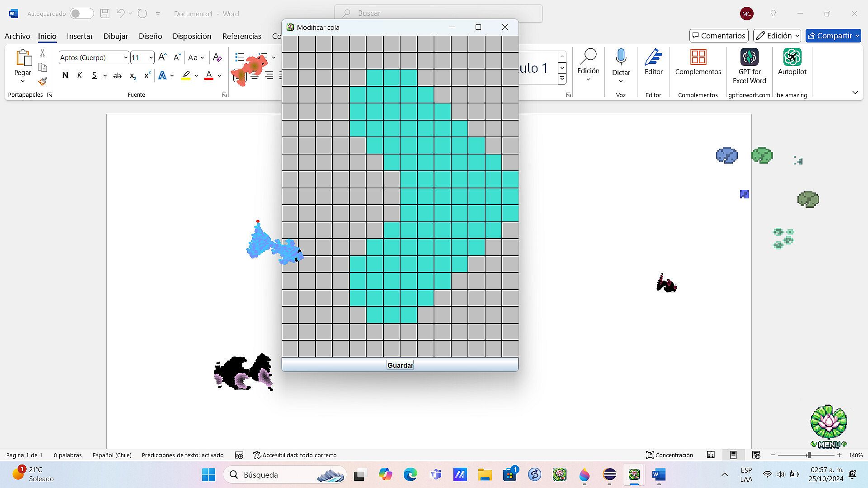
Task: Click the Comentarios button
Action: tap(718, 36)
